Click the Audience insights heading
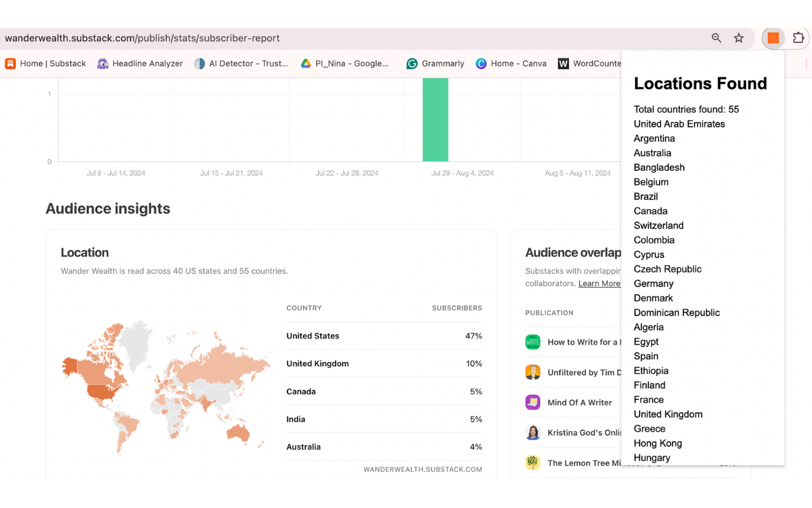This screenshot has height=508, width=812. pos(108,209)
